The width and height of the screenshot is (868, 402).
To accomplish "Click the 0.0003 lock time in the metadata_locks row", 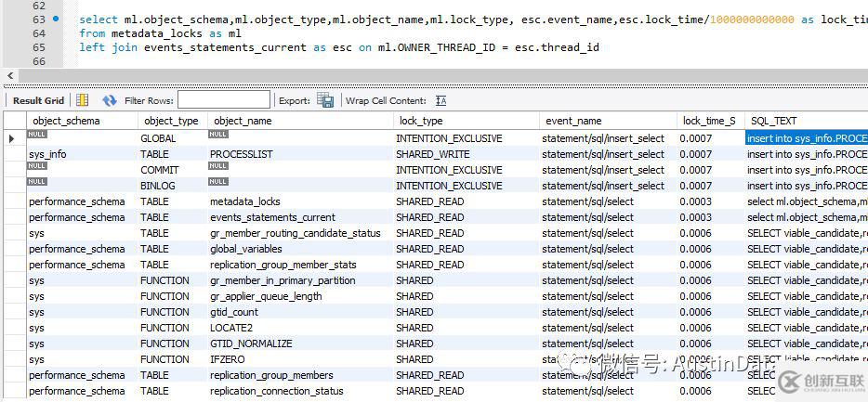I will coord(710,201).
